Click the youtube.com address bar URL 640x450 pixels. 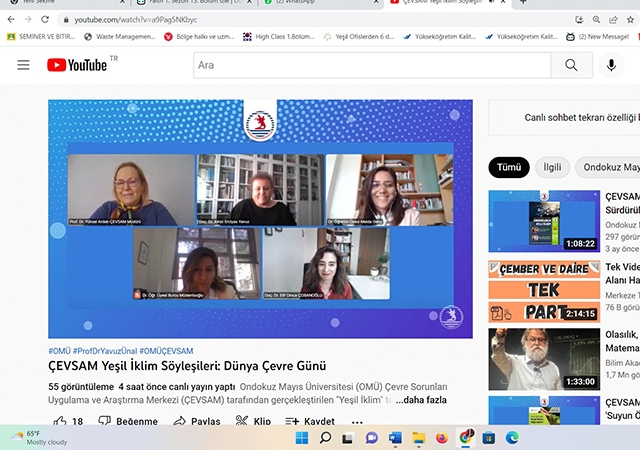click(136, 20)
